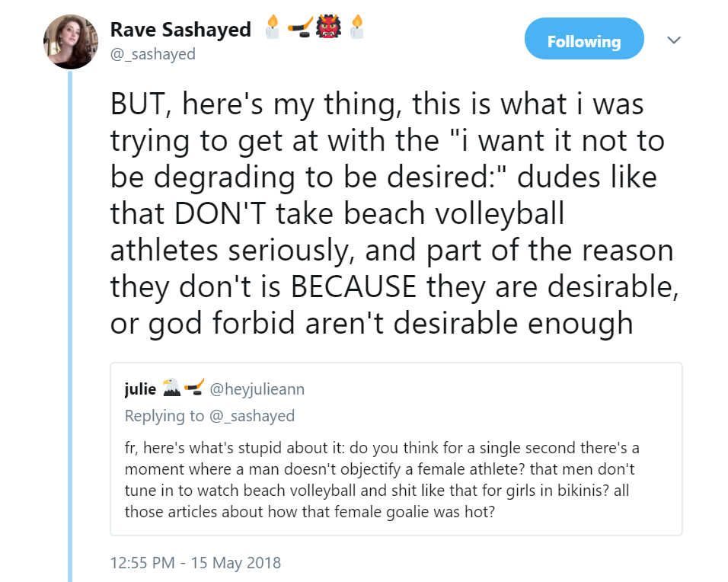Toggle the blue Following button
The width and height of the screenshot is (728, 582).
point(583,42)
